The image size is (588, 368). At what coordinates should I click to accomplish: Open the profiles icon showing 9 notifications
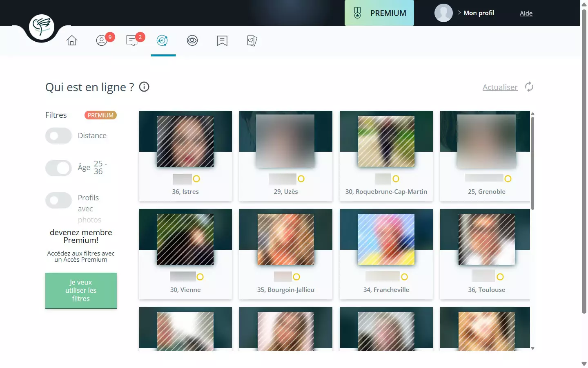[x=102, y=40]
